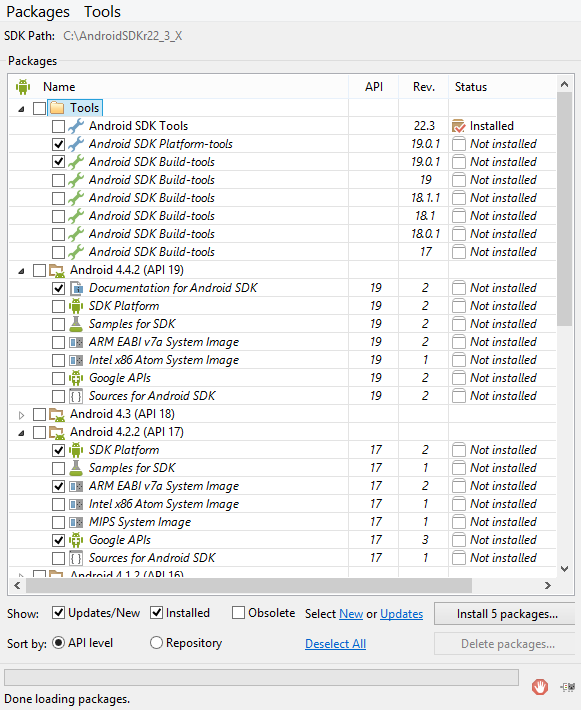Image resolution: width=581 pixels, height=710 pixels.
Task: Click the horizontal scrollbar thumb
Action: click(x=249, y=585)
